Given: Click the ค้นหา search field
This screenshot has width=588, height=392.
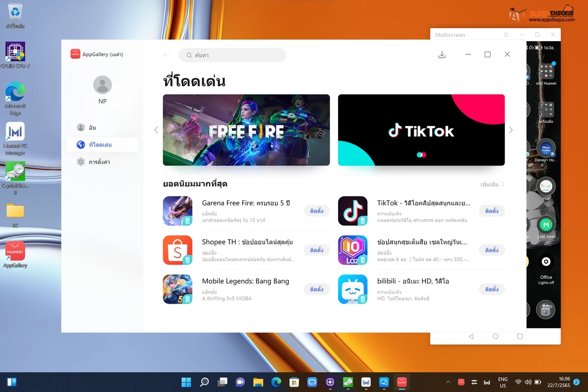Looking at the screenshot, I should tap(232, 55).
